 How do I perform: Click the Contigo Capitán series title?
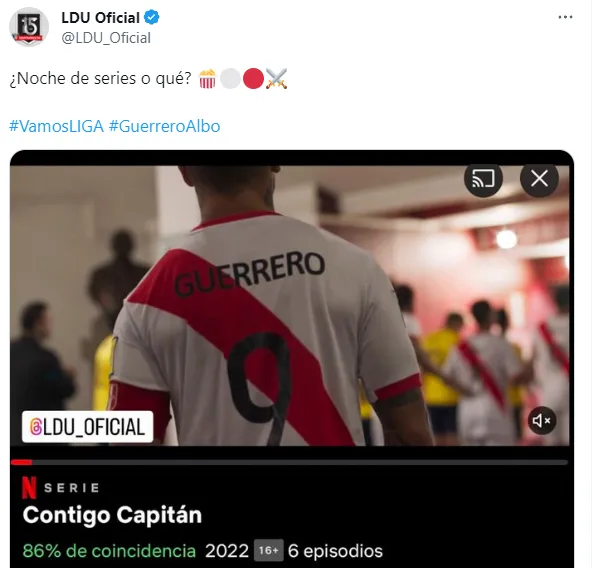click(x=112, y=515)
